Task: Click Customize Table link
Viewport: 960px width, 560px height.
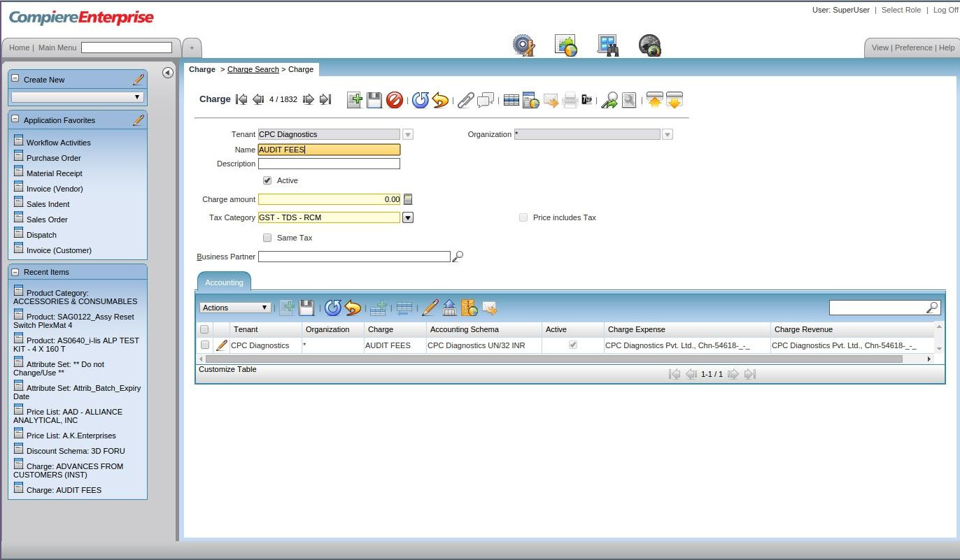Action: click(x=227, y=369)
